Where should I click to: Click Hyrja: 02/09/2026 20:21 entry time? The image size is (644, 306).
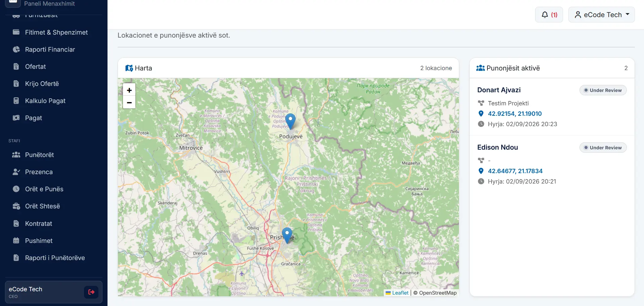click(522, 182)
